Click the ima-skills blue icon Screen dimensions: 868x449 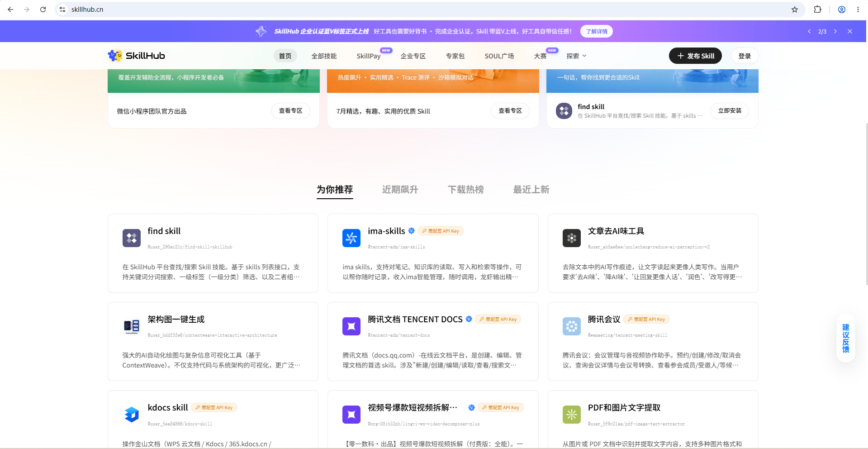point(351,238)
